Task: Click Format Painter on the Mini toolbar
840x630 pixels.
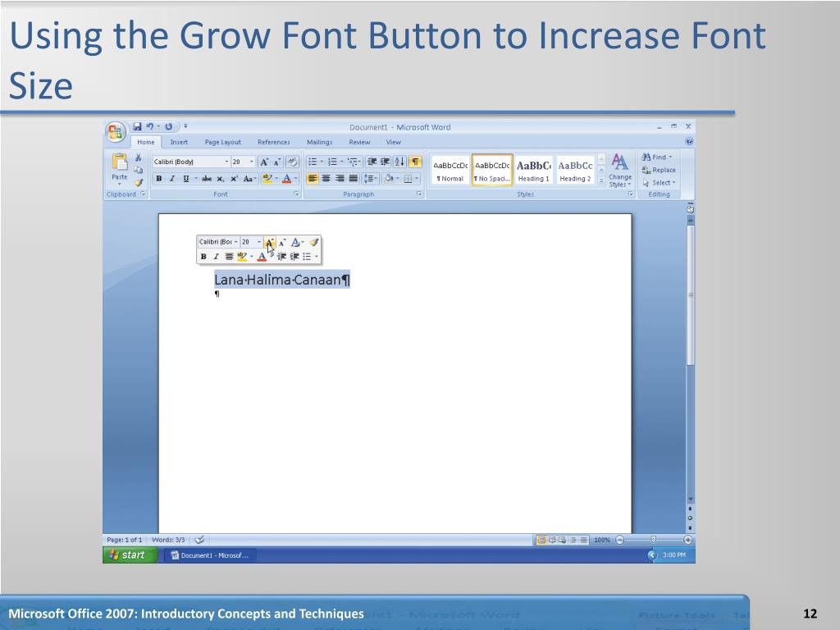Action: coord(314,242)
